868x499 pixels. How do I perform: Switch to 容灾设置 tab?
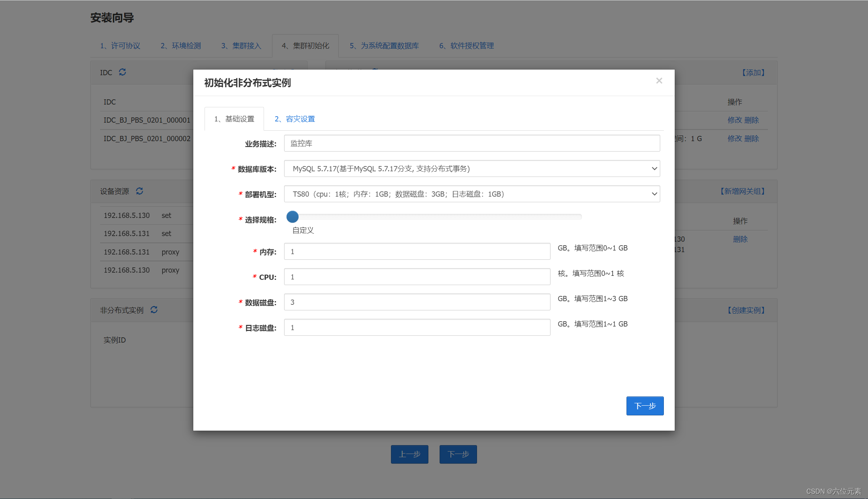[x=295, y=119]
